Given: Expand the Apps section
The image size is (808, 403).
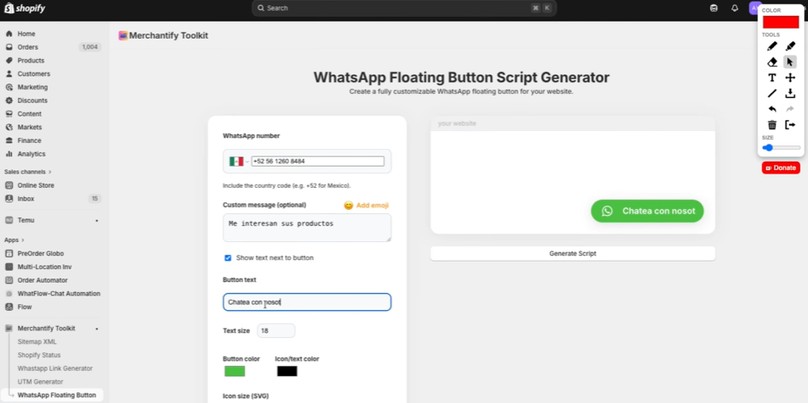Looking at the screenshot, I should (x=14, y=240).
